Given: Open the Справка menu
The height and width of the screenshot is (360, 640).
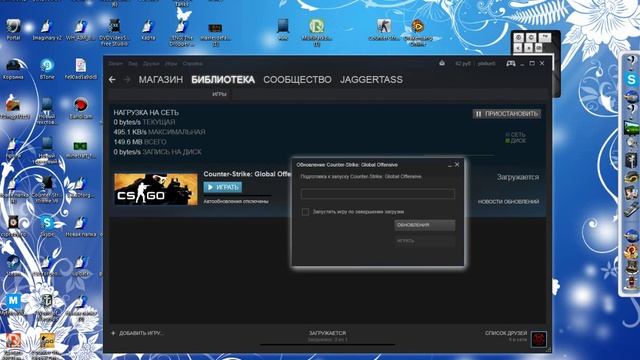Looking at the screenshot, I should [x=193, y=64].
